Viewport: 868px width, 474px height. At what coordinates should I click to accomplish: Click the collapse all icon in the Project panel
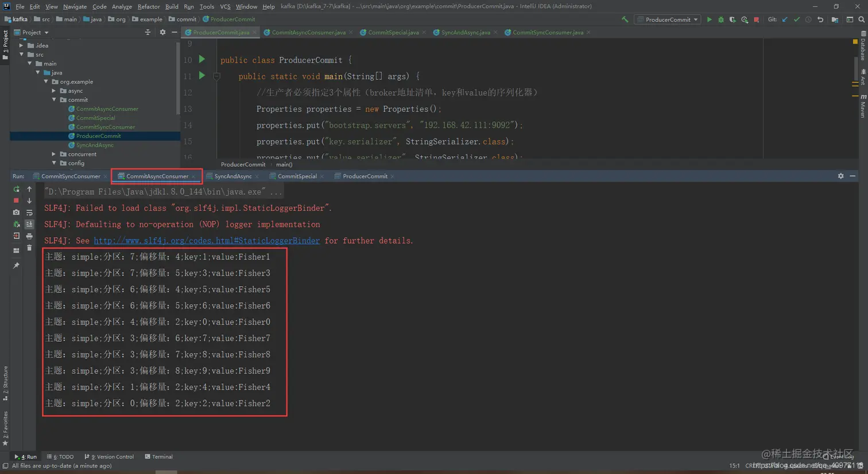tap(148, 33)
